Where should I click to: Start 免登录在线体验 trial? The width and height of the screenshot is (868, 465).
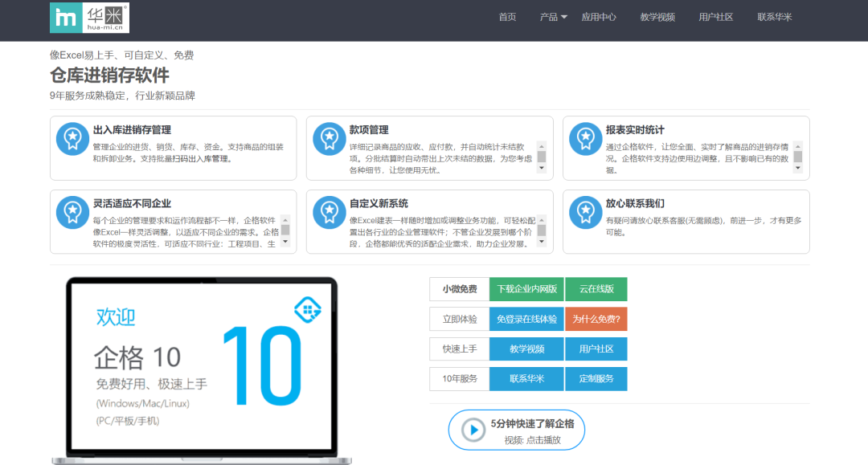coord(526,319)
